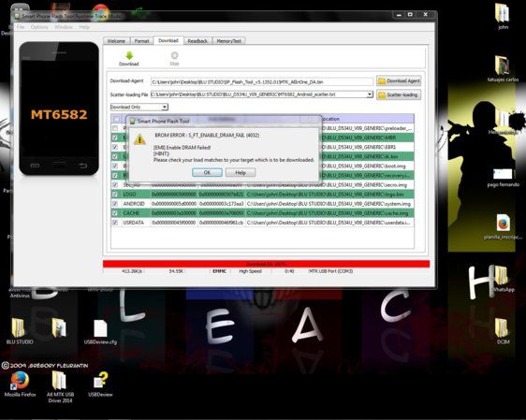Switch to the Format tab
Viewport: 526px width, 420px height.
tap(141, 41)
